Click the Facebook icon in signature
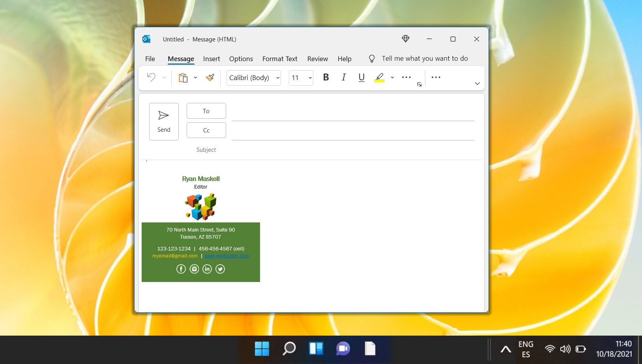 tap(181, 269)
